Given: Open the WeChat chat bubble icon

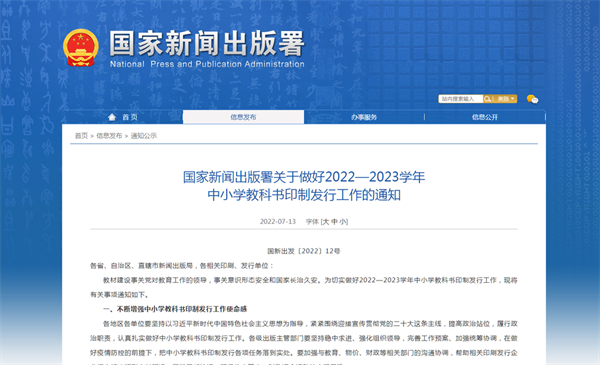Looking at the screenshot, I should (532, 99).
